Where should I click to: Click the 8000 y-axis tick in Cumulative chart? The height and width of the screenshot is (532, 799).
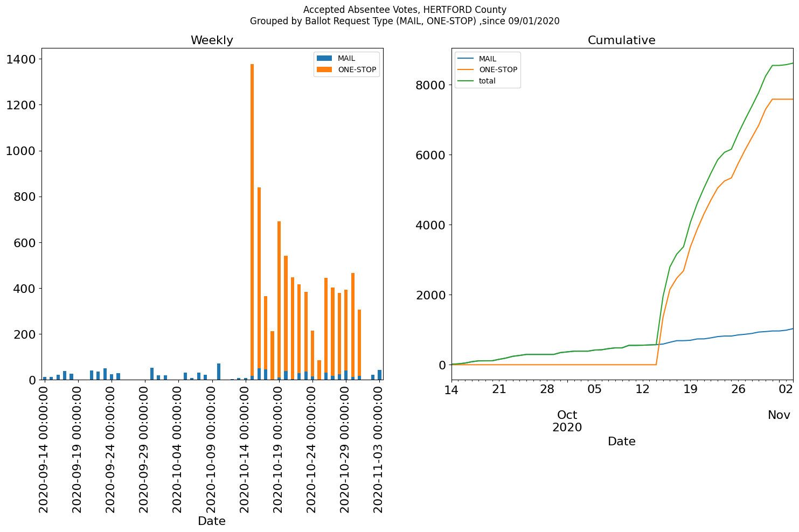pyautogui.click(x=431, y=85)
